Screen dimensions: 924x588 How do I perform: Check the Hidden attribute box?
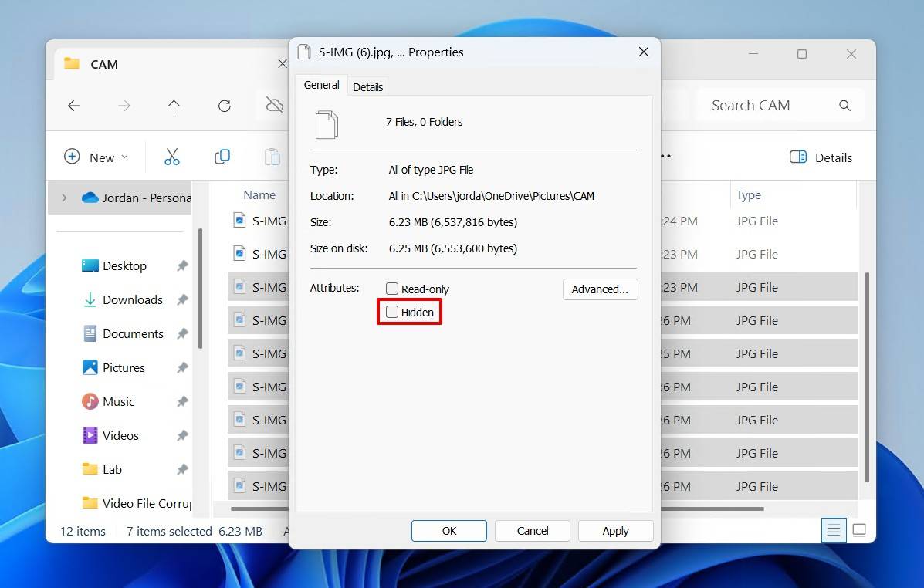click(x=392, y=313)
